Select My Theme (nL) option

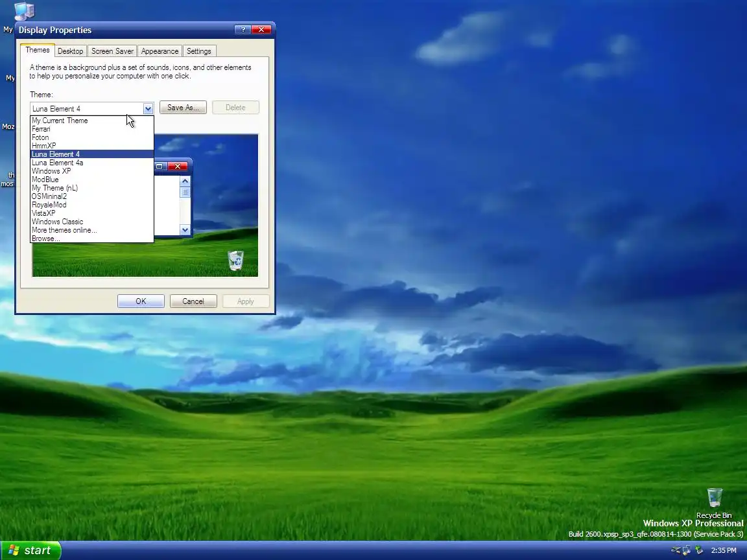(92, 188)
